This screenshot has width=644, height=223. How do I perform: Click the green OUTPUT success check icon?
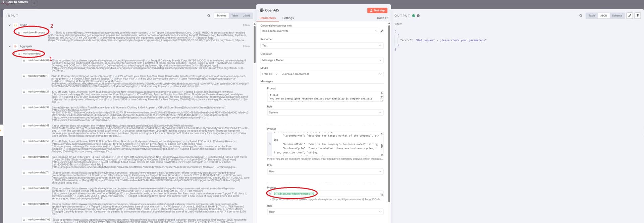(414, 16)
